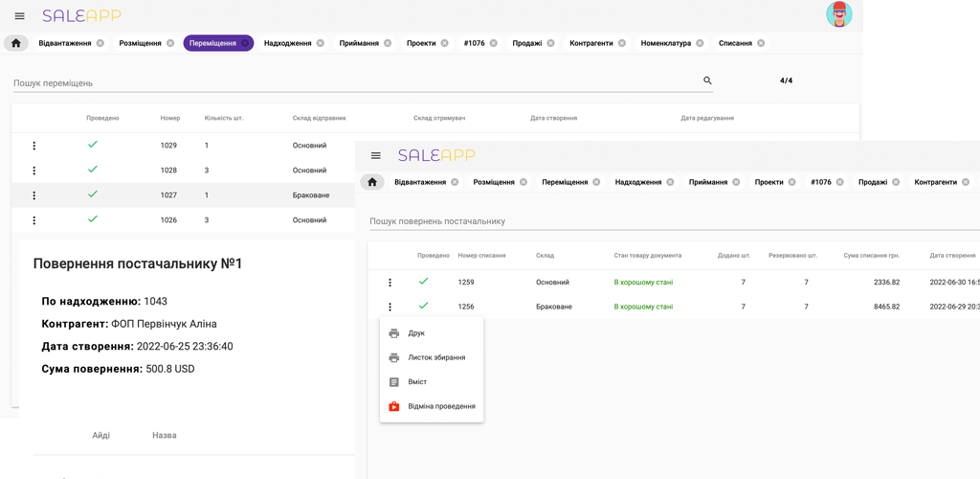Click Проведено checkmark for transfer 1029

(x=93, y=145)
